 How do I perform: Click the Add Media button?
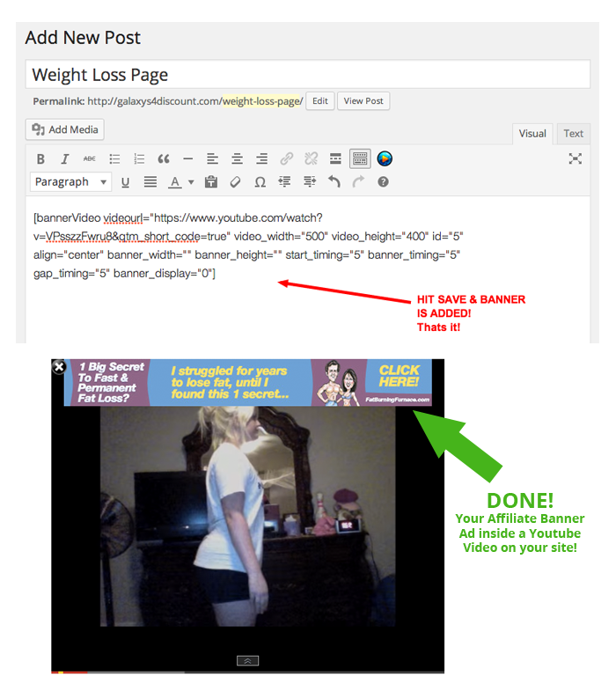pyautogui.click(x=65, y=129)
